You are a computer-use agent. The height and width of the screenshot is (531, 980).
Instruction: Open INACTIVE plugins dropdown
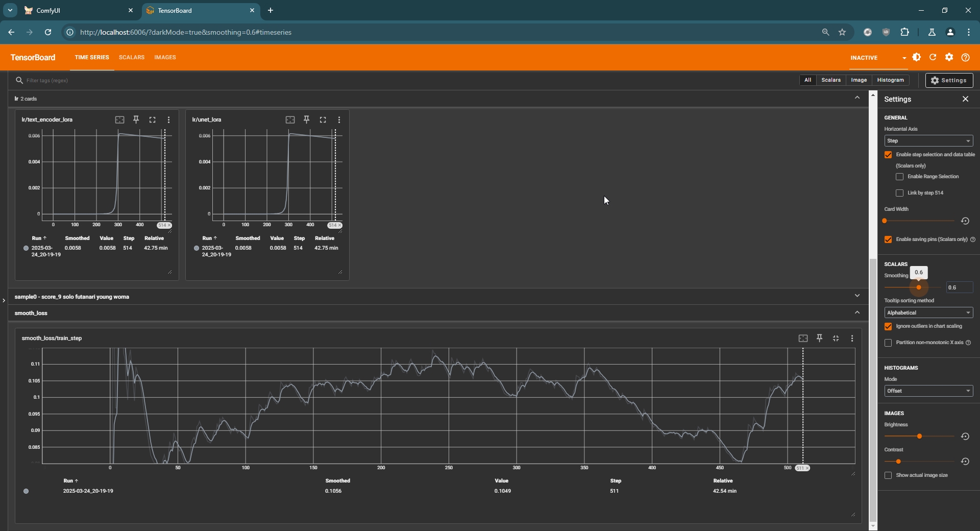pos(878,58)
